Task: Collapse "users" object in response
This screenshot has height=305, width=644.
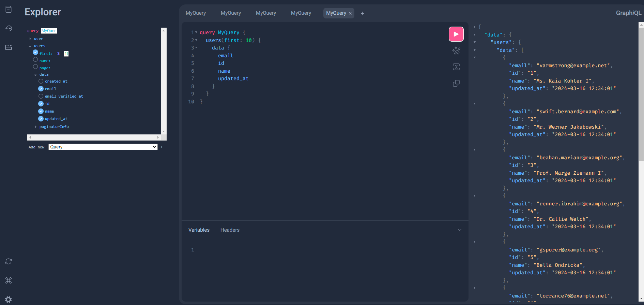Action: click(x=475, y=42)
